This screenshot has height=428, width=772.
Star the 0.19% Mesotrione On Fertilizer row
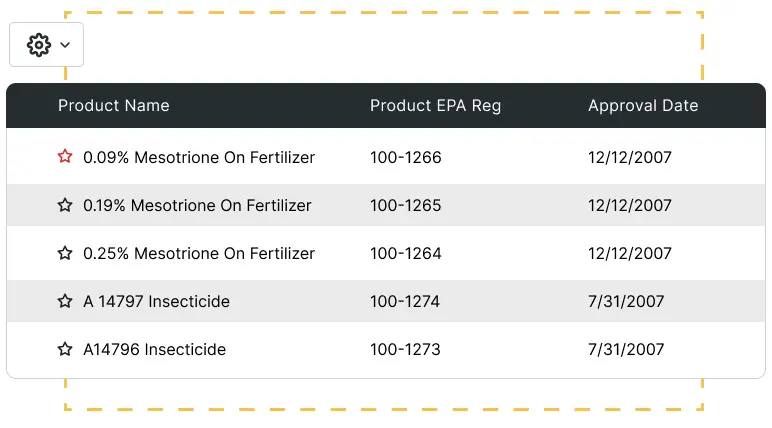click(65, 205)
